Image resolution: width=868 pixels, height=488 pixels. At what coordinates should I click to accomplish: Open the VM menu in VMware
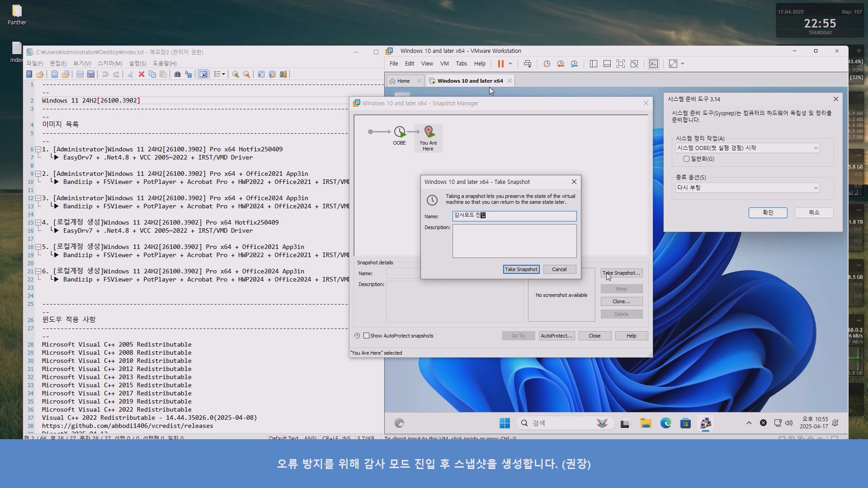click(444, 64)
